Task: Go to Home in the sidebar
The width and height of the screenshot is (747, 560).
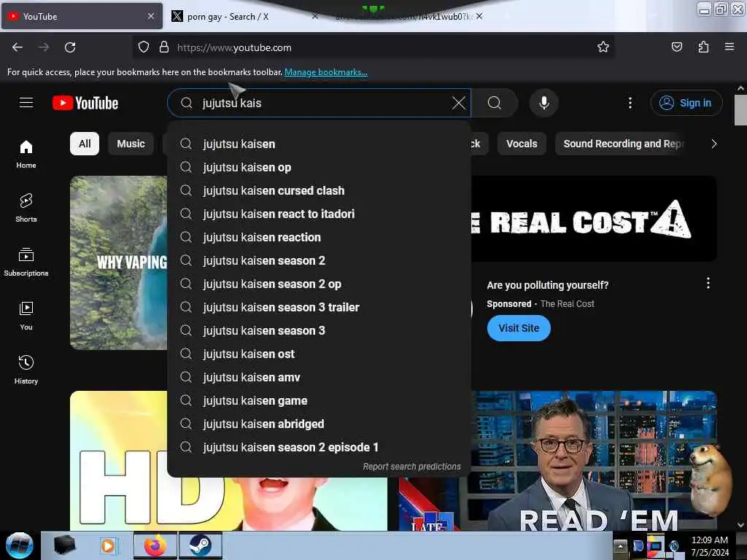Action: pyautogui.click(x=26, y=155)
